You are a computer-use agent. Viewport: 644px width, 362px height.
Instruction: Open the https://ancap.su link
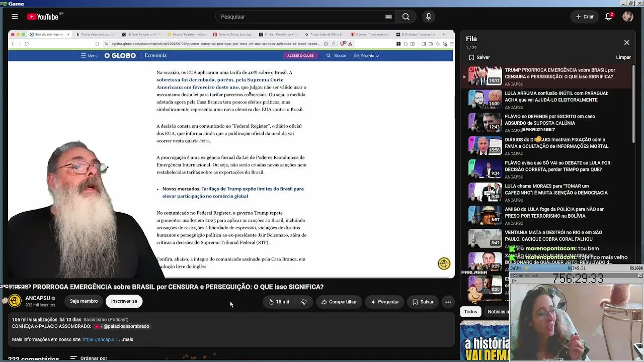click(x=100, y=339)
